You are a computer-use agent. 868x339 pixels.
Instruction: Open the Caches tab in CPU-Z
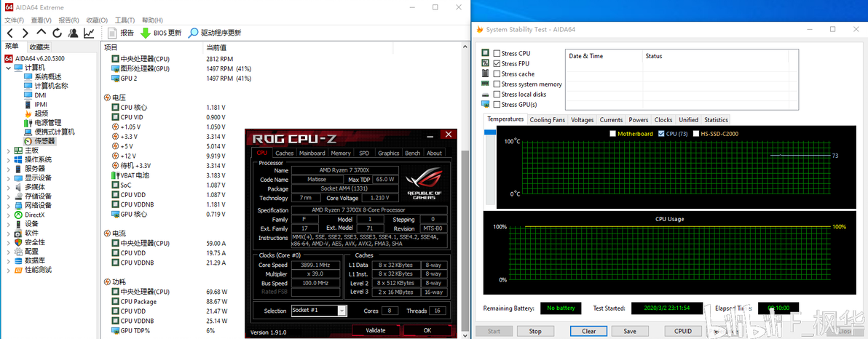point(285,153)
